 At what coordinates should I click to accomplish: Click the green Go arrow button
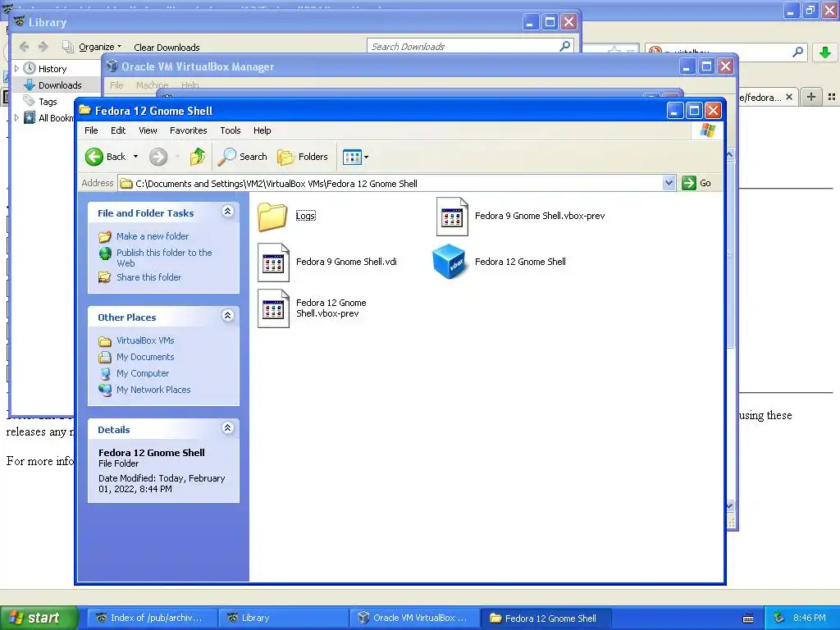coord(688,183)
